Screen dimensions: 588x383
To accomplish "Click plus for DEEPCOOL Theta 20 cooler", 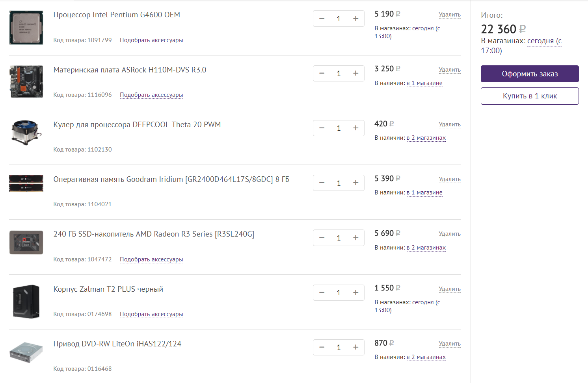I will click(x=355, y=128).
